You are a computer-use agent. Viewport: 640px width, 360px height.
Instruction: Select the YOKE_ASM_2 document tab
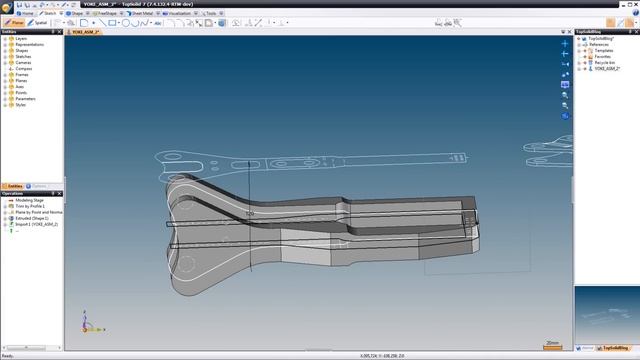click(x=84, y=32)
